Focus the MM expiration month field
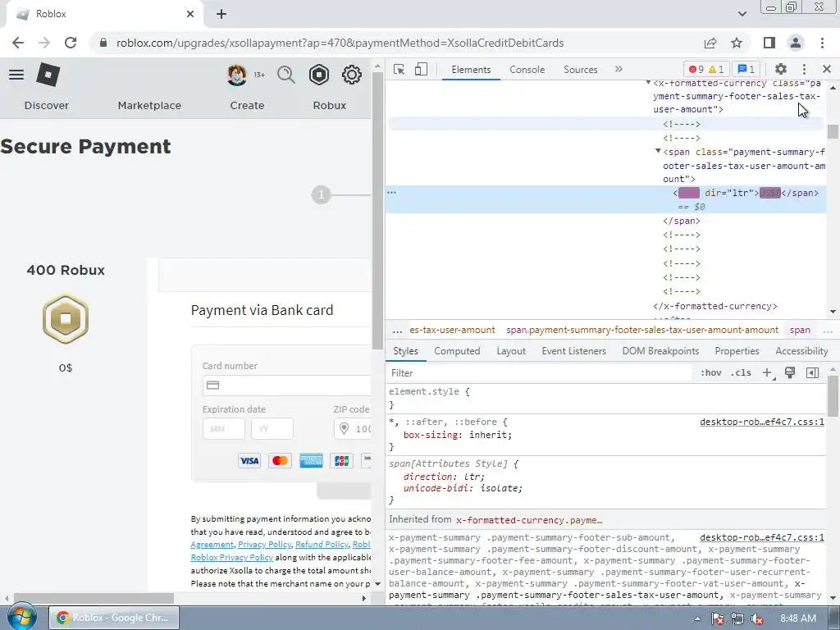This screenshot has width=840, height=630. click(223, 428)
